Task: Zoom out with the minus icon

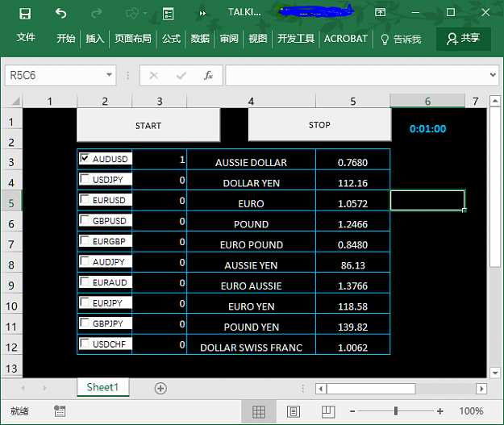Action: [352, 411]
